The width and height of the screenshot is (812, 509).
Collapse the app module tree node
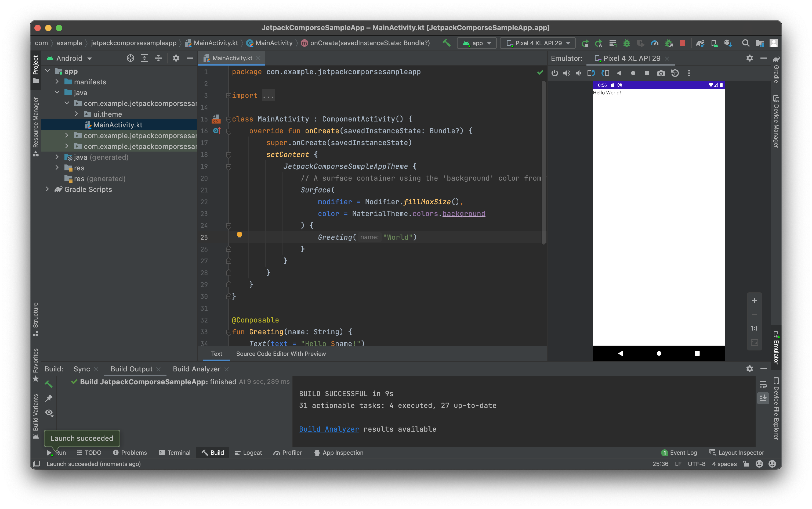coord(48,71)
